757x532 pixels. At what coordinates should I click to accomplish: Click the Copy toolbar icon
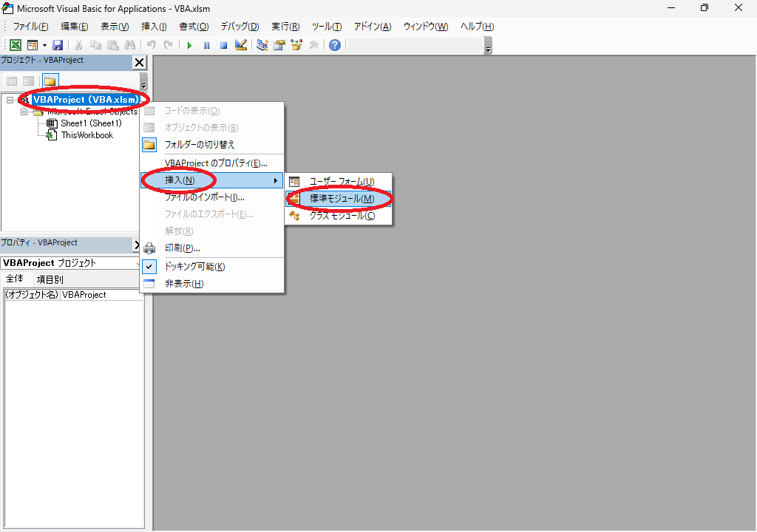(95, 45)
